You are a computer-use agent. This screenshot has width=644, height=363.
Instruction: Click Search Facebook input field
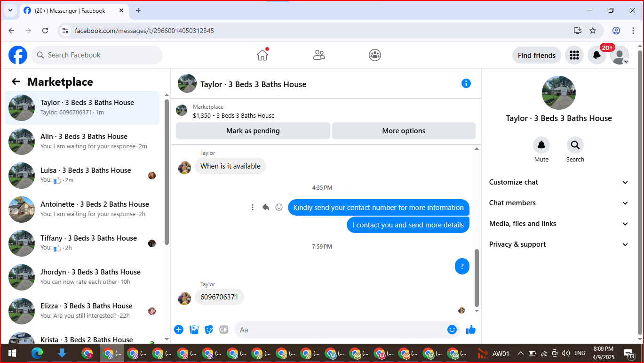[x=97, y=55]
